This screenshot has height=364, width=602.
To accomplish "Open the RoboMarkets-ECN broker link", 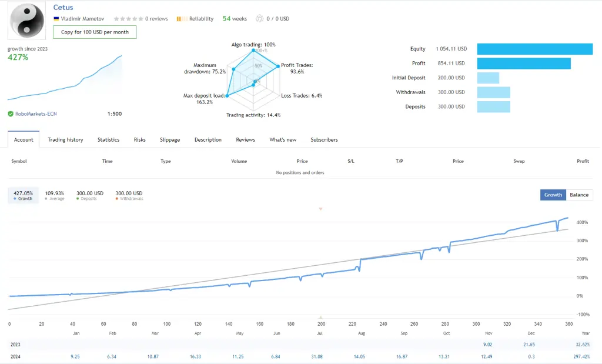I will [x=36, y=113].
